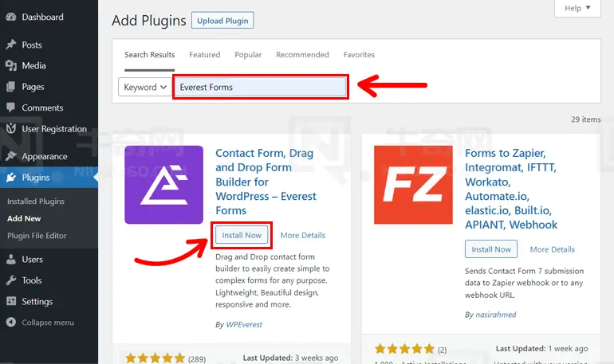Screen dimensions: 614x364
Task: Click the Upload Plugin button
Action: 222,21
